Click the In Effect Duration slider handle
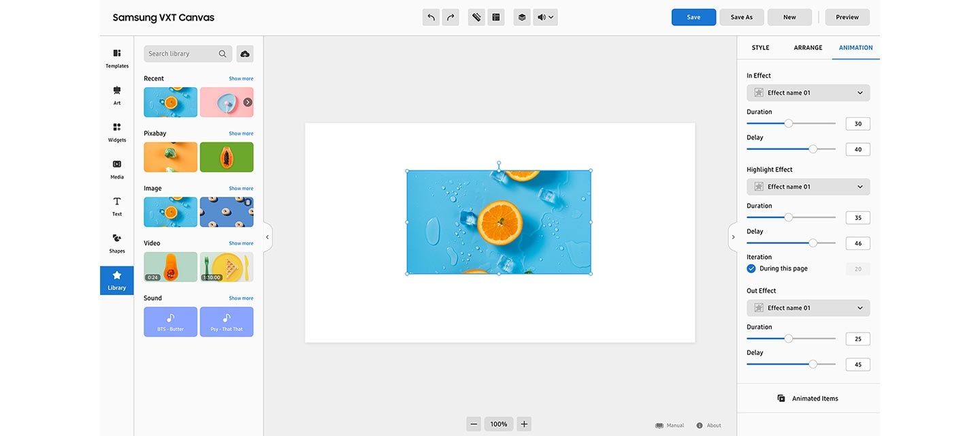This screenshot has height=436, width=980. 789,123
